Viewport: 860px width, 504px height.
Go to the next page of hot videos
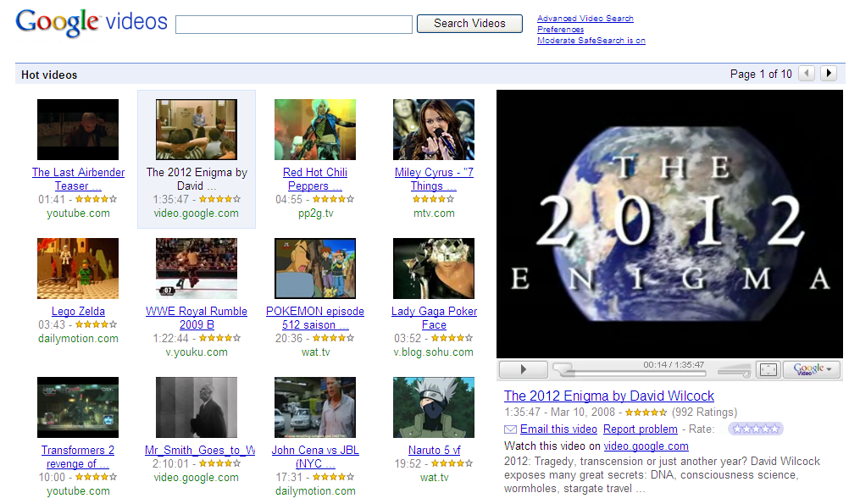coord(828,74)
